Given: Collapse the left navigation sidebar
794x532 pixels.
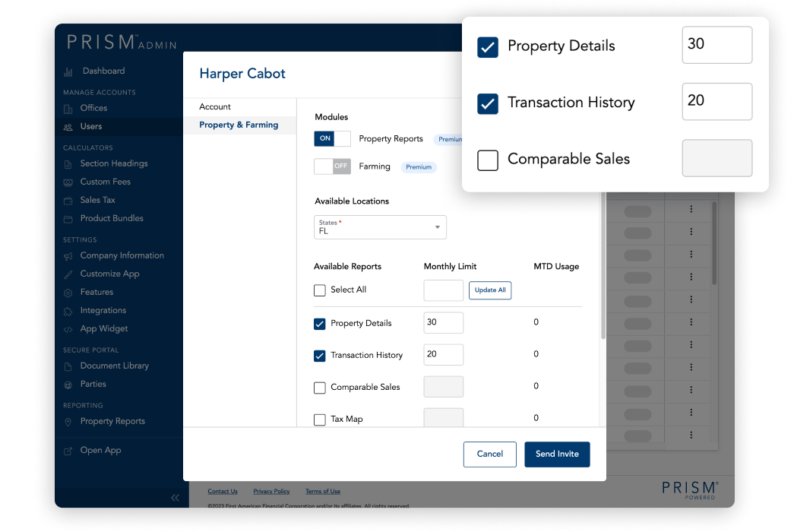Looking at the screenshot, I should [175, 497].
